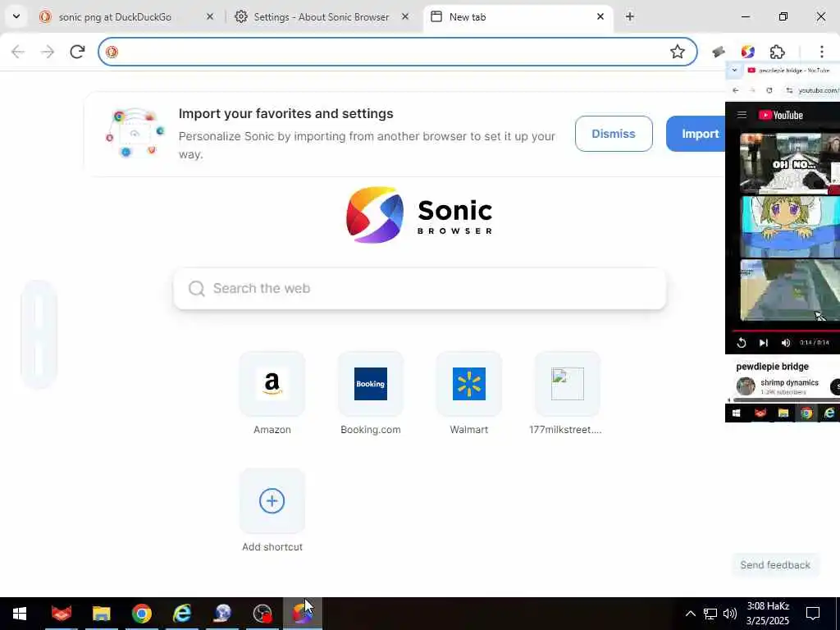Click the Search the web box

[x=420, y=288]
